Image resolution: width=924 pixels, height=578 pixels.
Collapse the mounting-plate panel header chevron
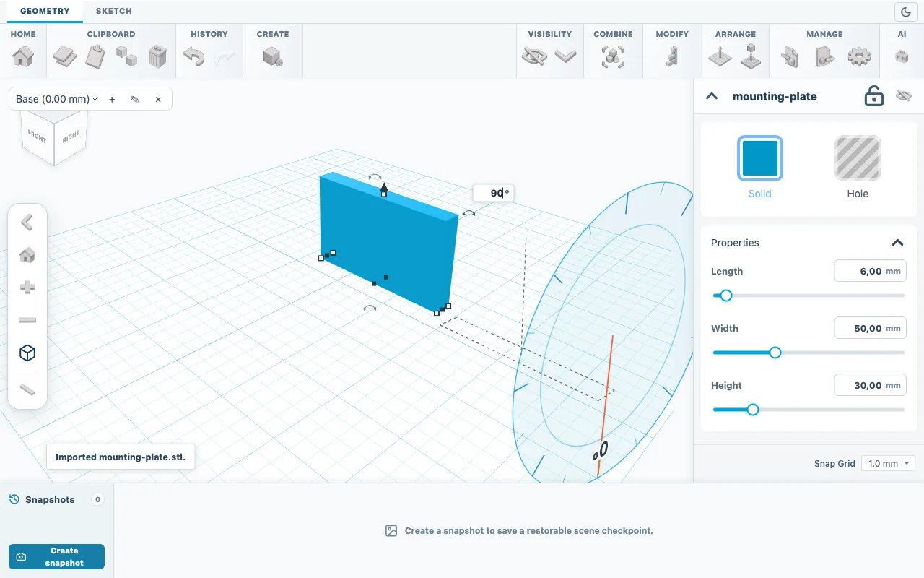tap(712, 96)
